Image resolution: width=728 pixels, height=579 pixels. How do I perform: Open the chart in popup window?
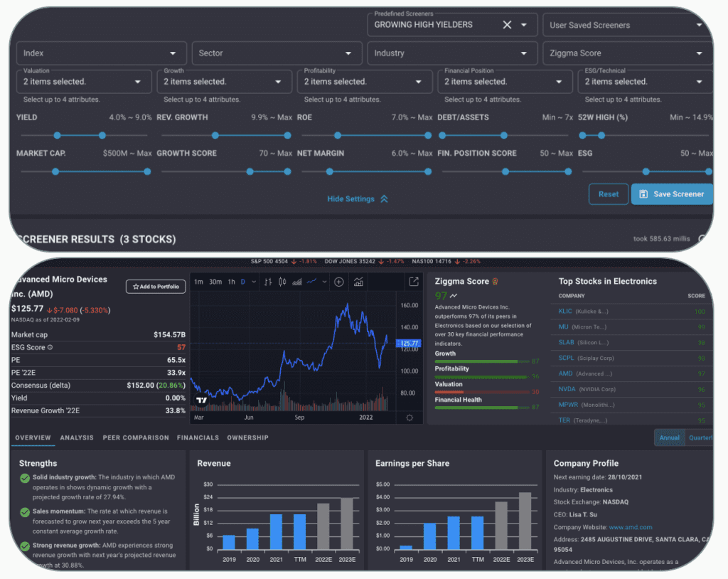tap(414, 282)
